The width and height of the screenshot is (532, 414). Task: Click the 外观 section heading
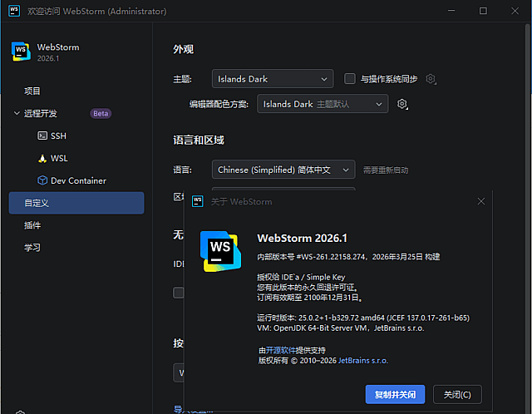183,49
